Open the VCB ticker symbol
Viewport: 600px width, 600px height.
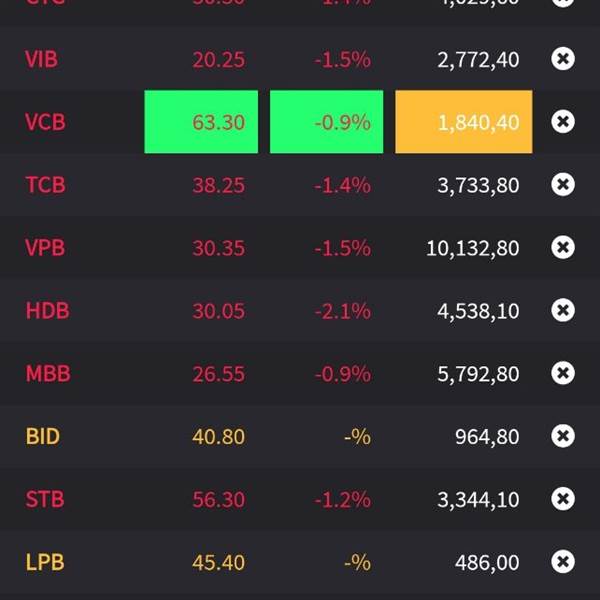click(x=45, y=122)
